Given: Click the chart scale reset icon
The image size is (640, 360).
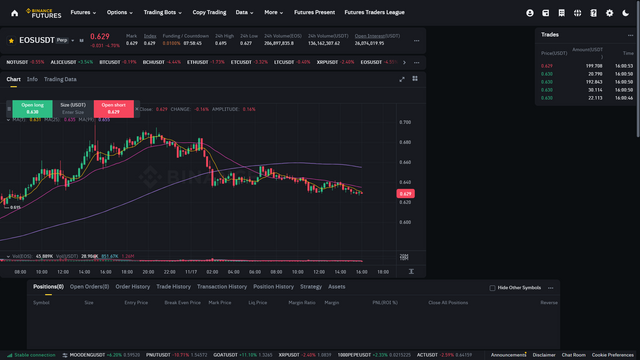Looking at the screenshot, I should pos(411,271).
